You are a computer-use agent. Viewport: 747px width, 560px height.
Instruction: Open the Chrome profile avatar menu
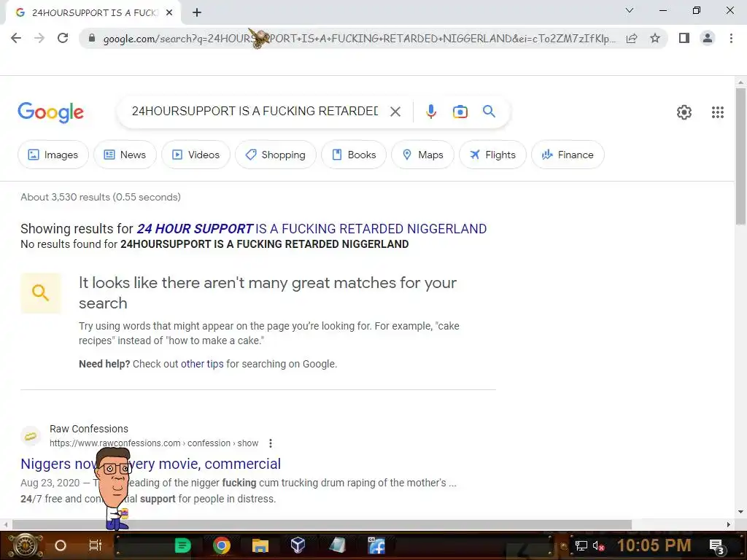[708, 38]
